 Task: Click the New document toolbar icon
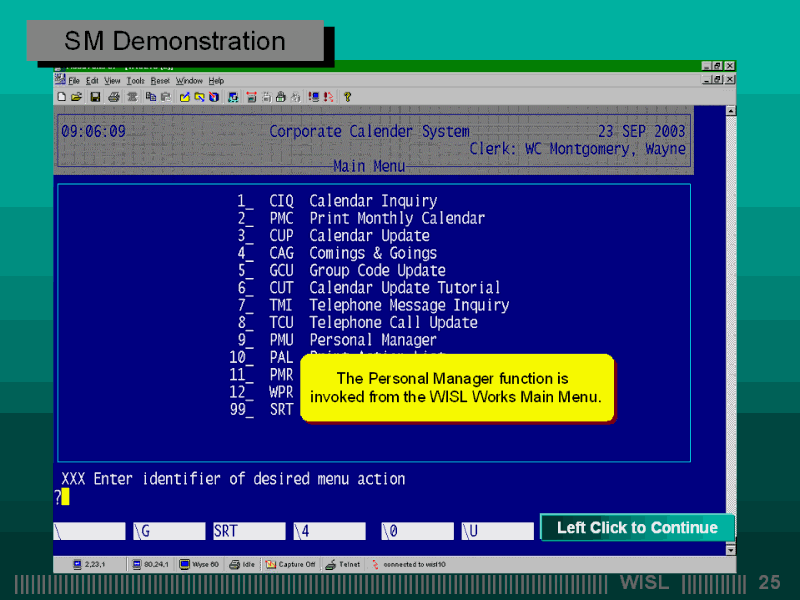[x=61, y=97]
